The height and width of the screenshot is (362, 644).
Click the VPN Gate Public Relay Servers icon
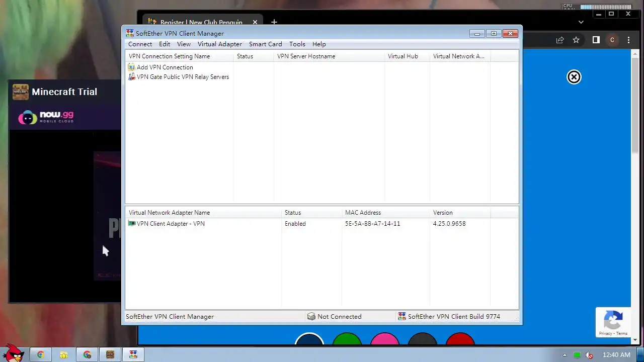pos(132,76)
